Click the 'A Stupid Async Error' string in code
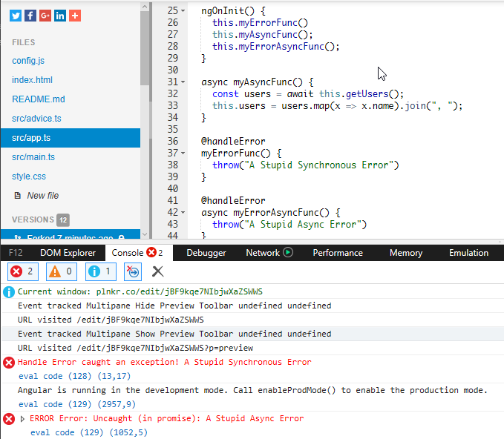 coord(303,224)
